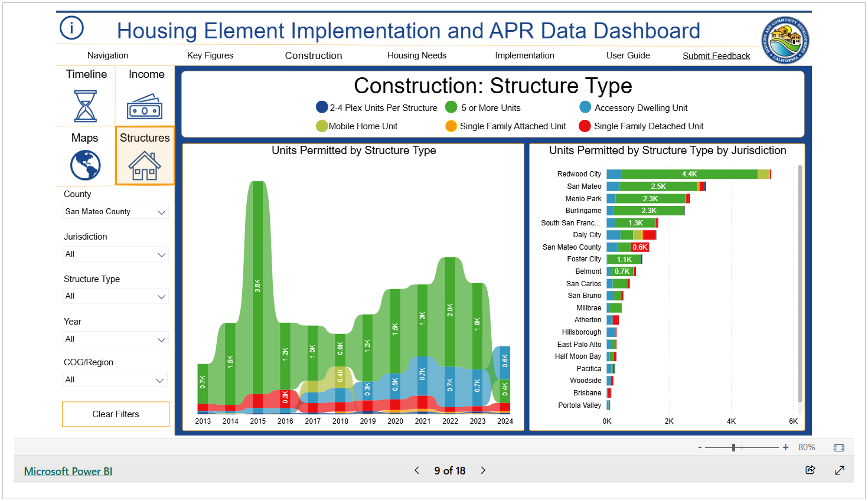Click the fit to page icon

(838, 448)
